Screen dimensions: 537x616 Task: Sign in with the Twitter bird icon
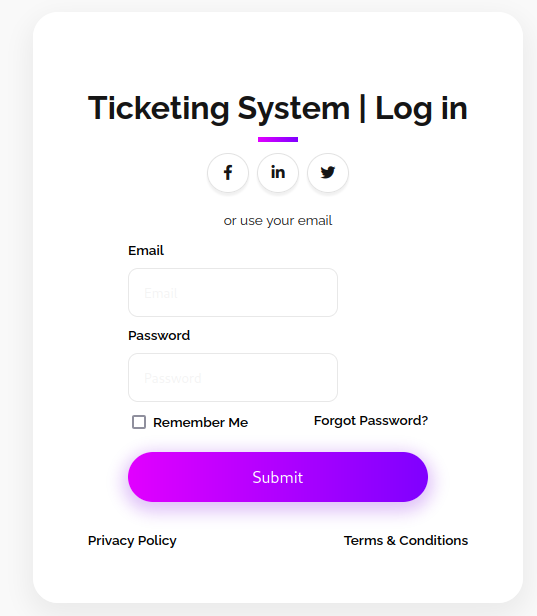[328, 172]
